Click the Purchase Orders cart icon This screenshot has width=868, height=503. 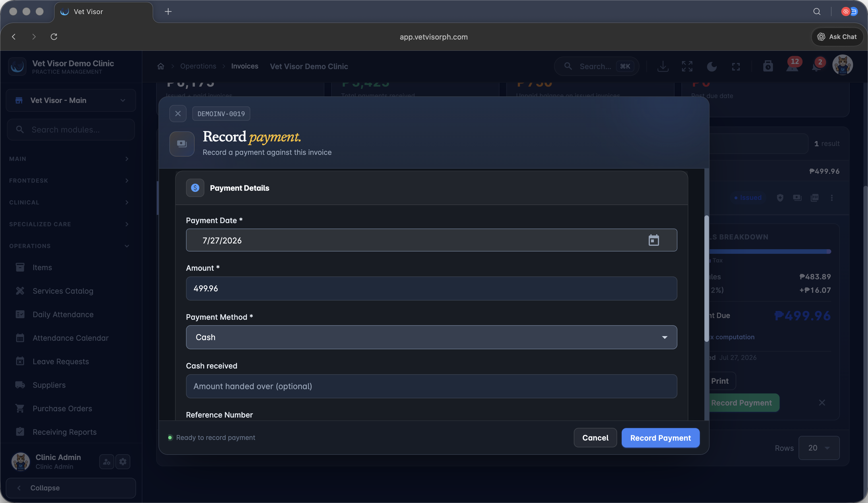(x=20, y=408)
